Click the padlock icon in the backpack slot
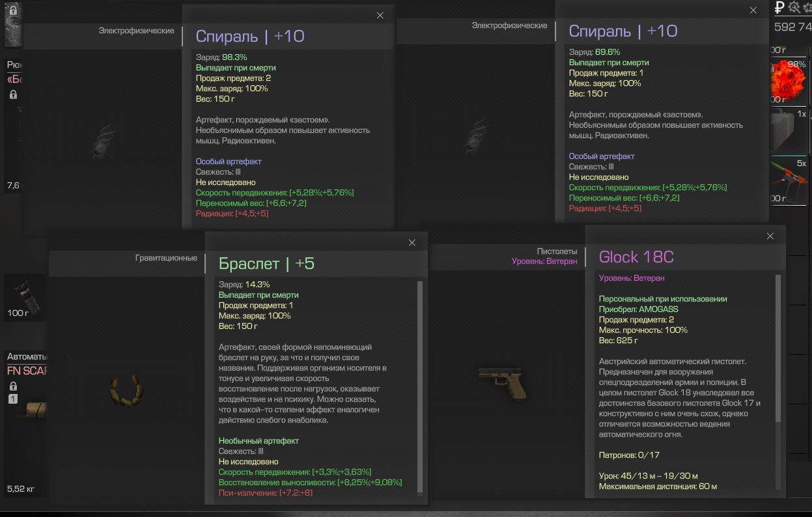The height and width of the screenshot is (517, 812). point(13,94)
